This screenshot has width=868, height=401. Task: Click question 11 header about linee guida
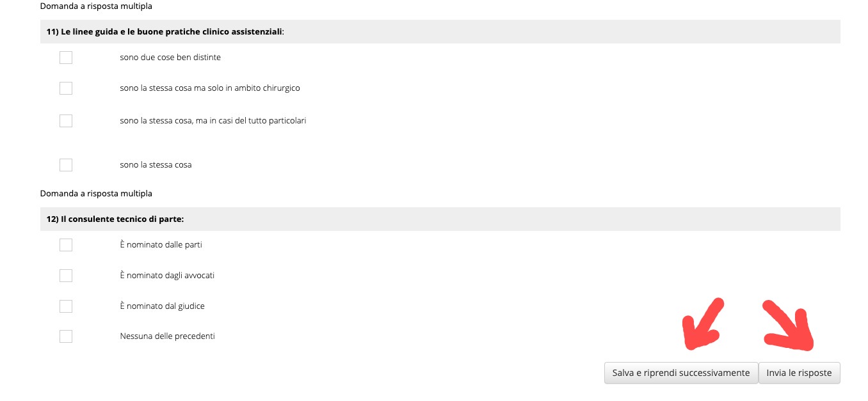[x=440, y=31]
